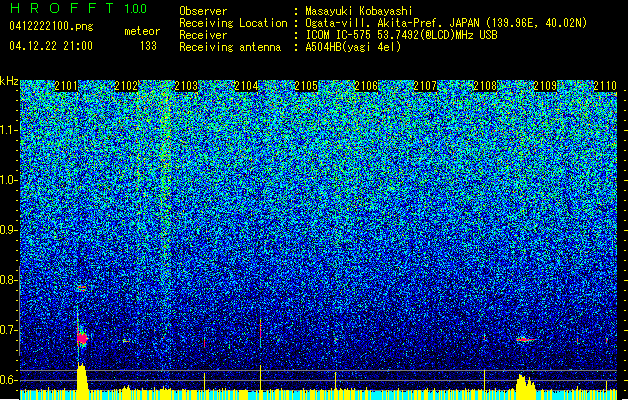Click the 2107 time marker
The width and height of the screenshot is (629, 400).
point(425,86)
